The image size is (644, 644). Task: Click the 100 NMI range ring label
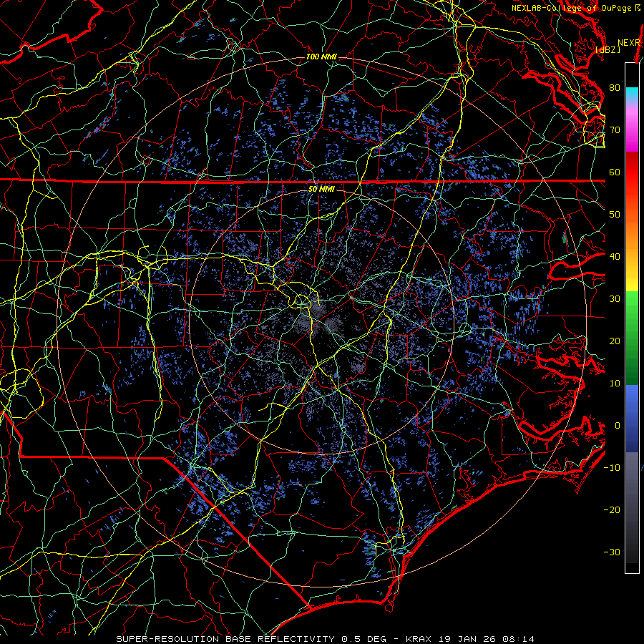[x=321, y=57]
